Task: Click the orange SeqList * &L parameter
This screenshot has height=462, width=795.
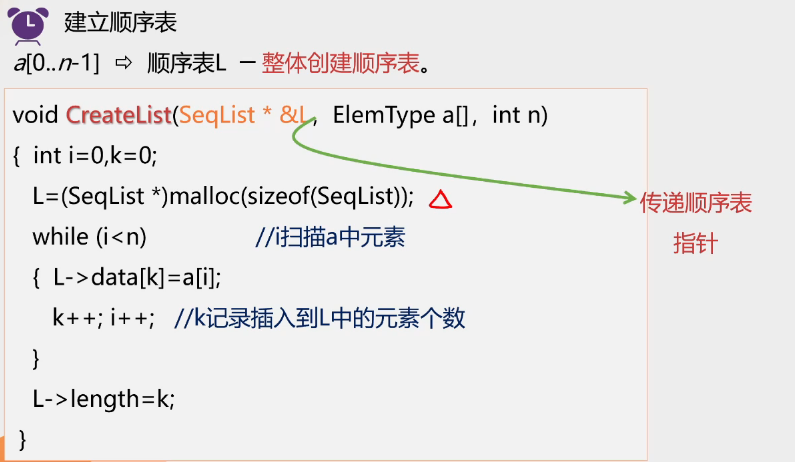Action: click(x=243, y=115)
